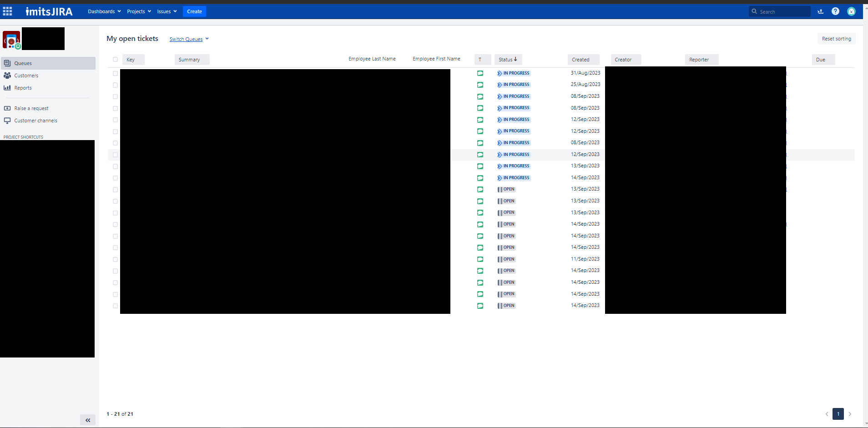Expand the Issues menu dropdown
Image resolution: width=868 pixels, height=428 pixels.
click(x=167, y=11)
